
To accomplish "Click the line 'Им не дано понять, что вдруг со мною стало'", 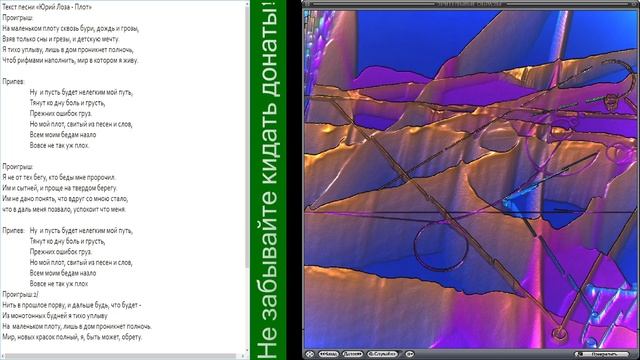I will (65, 199).
